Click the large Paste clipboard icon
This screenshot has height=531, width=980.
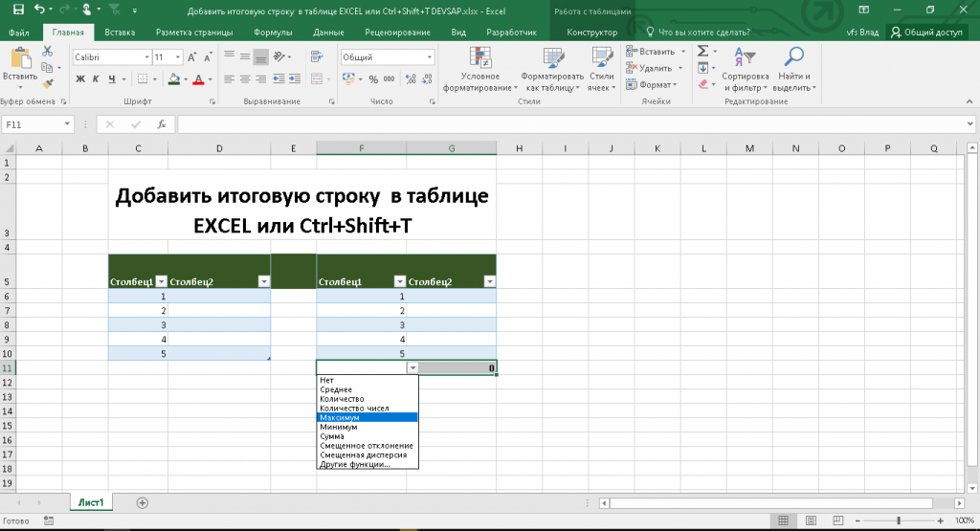21,59
